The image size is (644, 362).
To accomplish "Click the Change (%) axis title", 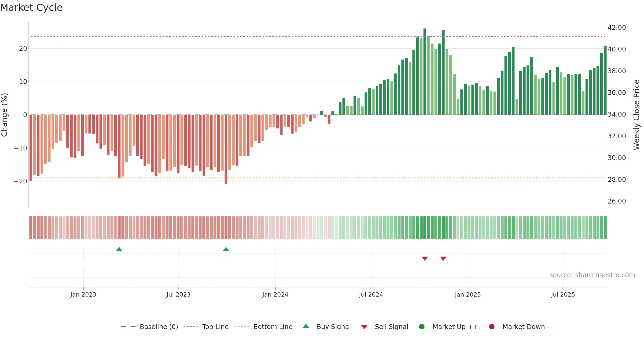I will (x=4, y=115).
